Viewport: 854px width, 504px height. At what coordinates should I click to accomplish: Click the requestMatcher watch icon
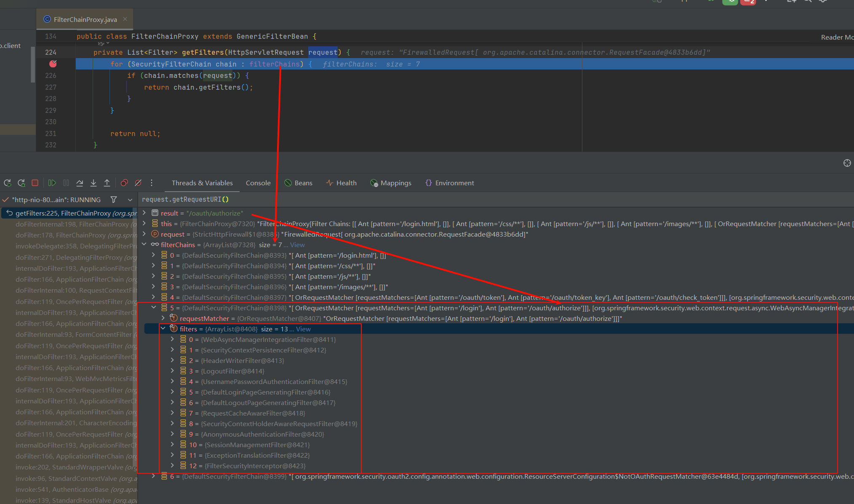click(x=173, y=318)
